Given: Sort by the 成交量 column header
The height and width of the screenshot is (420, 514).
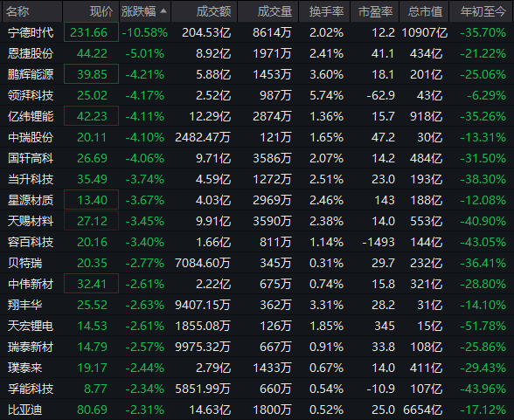Looking at the screenshot, I should pyautogui.click(x=268, y=11).
